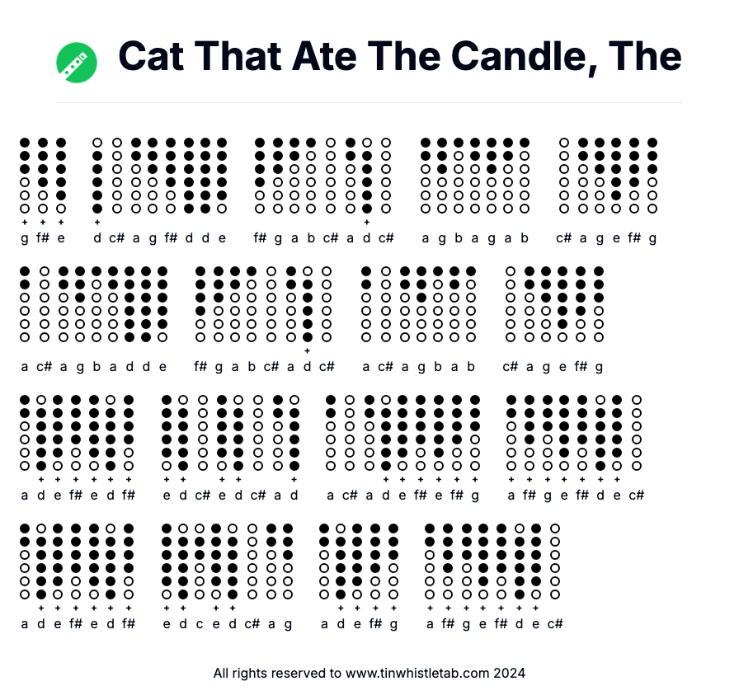Click the final 'c#' note label of the tune
The image size is (739, 700).
(x=555, y=623)
